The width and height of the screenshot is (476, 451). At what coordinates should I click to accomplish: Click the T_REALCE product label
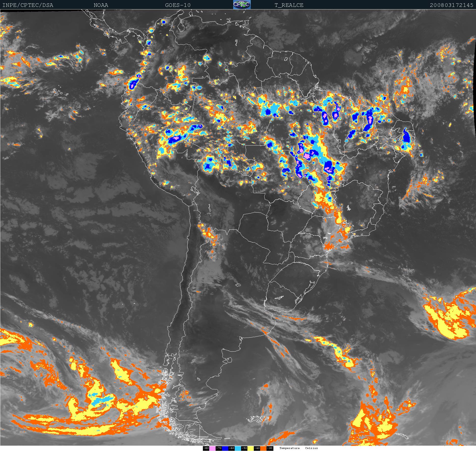(289, 5)
